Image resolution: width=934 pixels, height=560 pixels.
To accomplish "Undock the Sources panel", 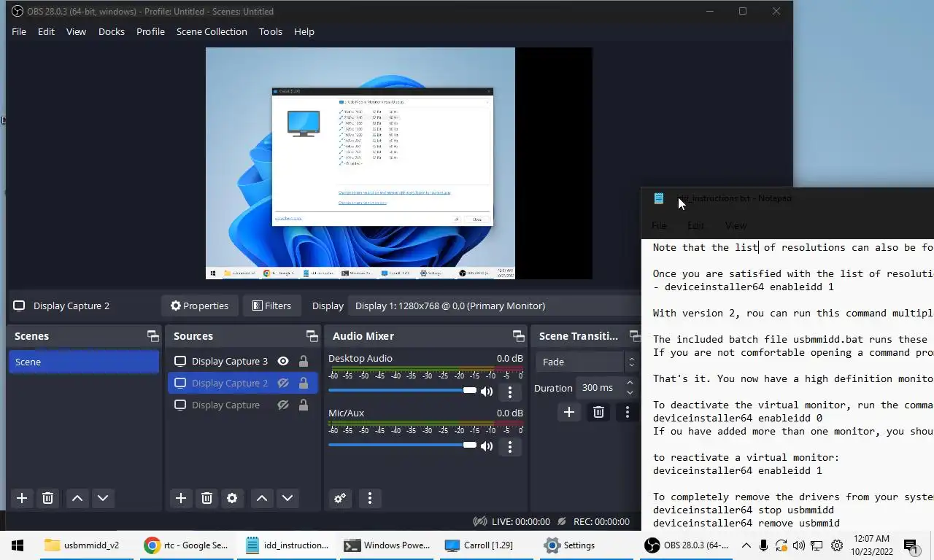I will pyautogui.click(x=312, y=336).
